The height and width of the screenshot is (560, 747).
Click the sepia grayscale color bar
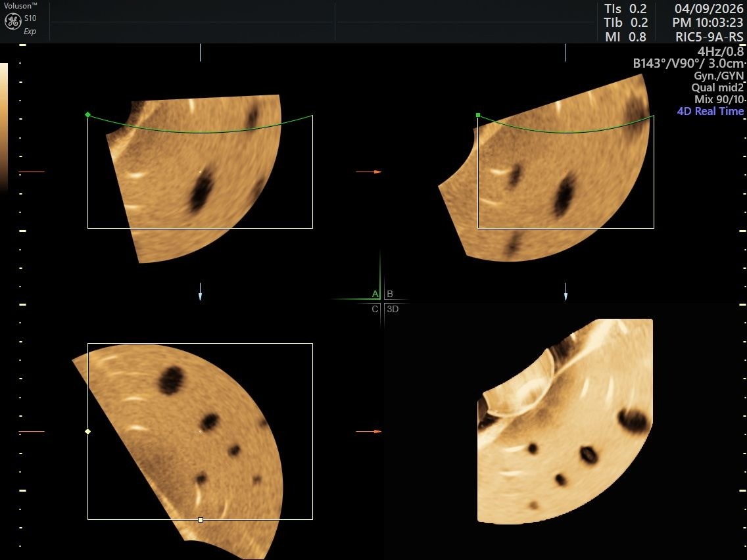[x=4, y=127]
